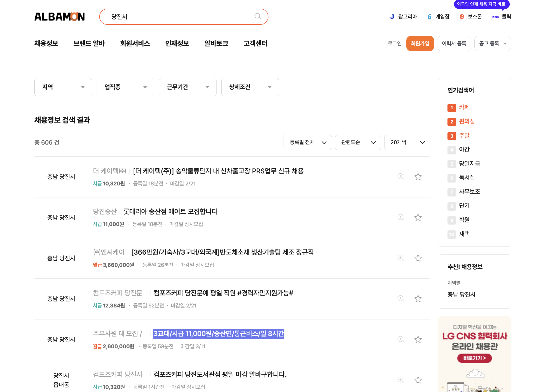Favorite the (주)엔씨케이 job listing
The width and height of the screenshot is (546, 392).
click(418, 258)
